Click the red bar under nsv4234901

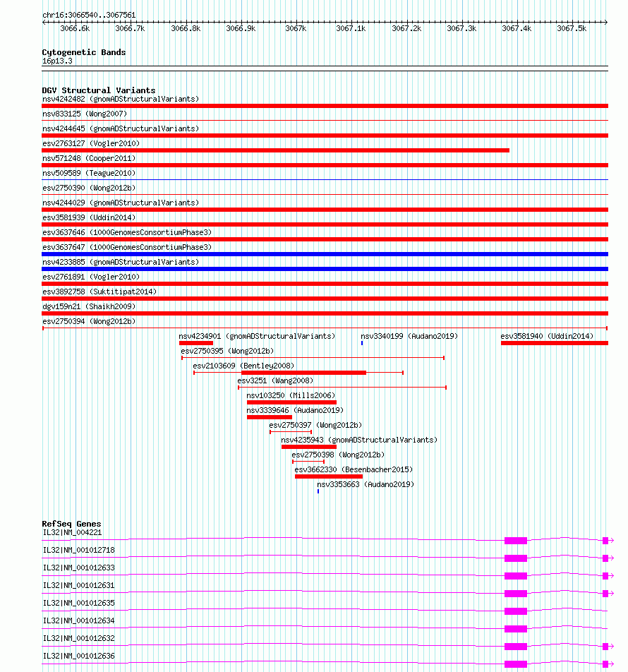click(196, 343)
